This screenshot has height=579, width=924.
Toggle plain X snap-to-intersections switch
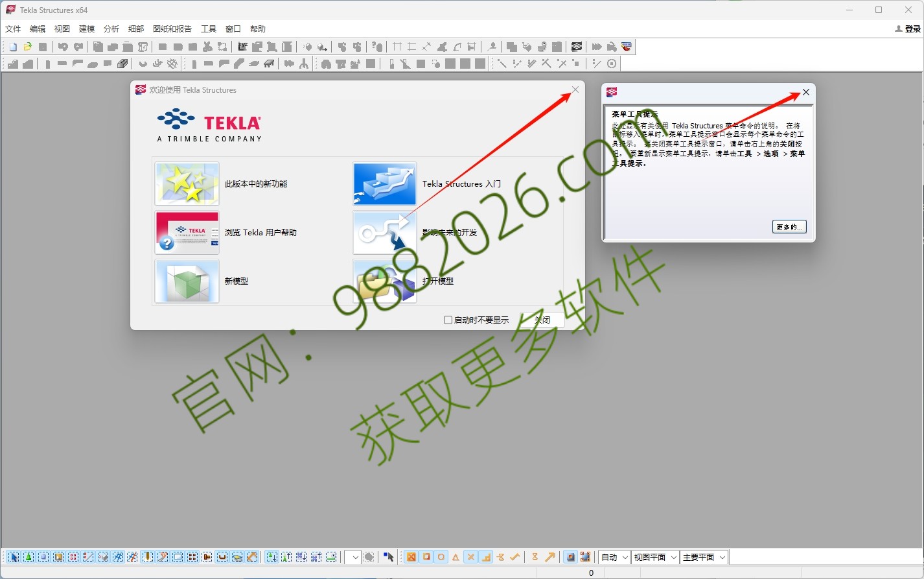click(471, 557)
